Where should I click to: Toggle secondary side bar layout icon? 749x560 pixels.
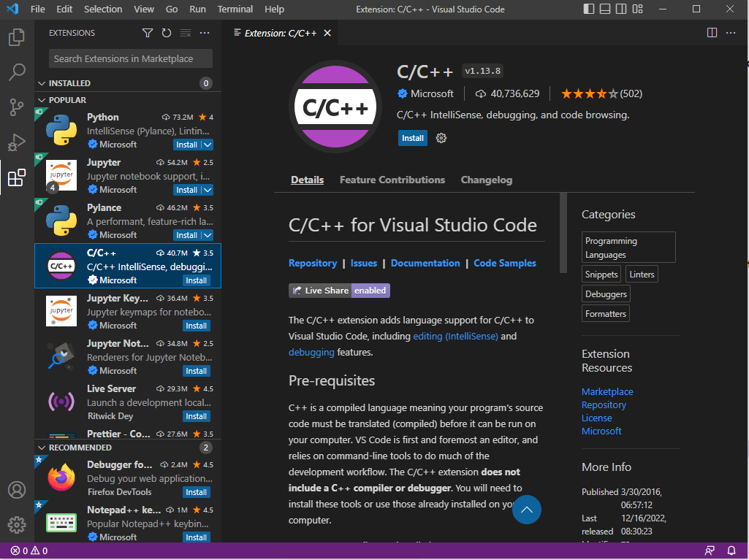pyautogui.click(x=621, y=9)
